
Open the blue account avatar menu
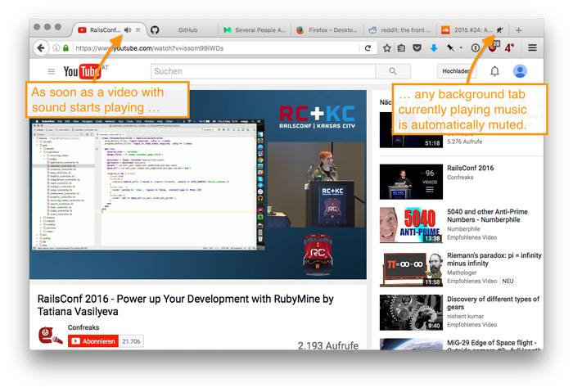tap(520, 71)
